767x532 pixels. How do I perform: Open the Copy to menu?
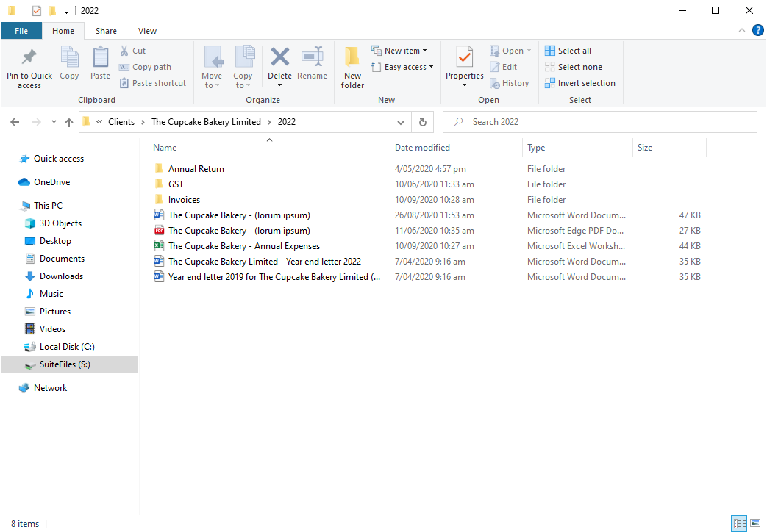click(243, 68)
